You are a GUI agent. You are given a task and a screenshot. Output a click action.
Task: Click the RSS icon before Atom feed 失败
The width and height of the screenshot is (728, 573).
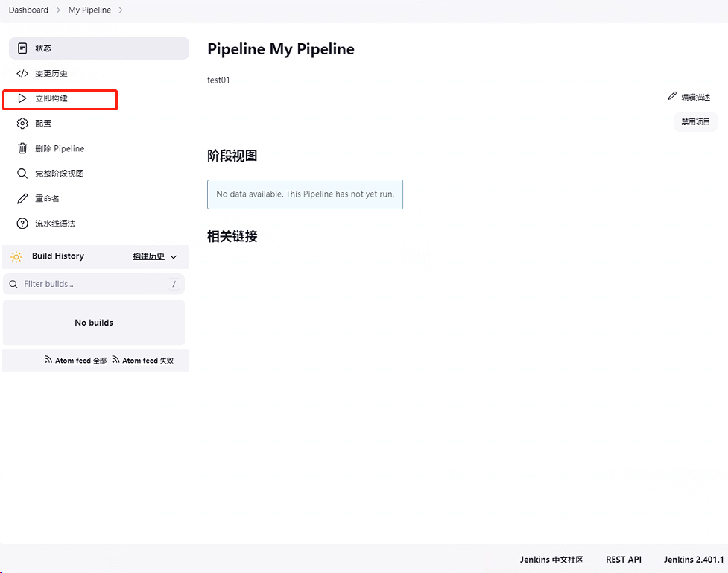tap(115, 360)
